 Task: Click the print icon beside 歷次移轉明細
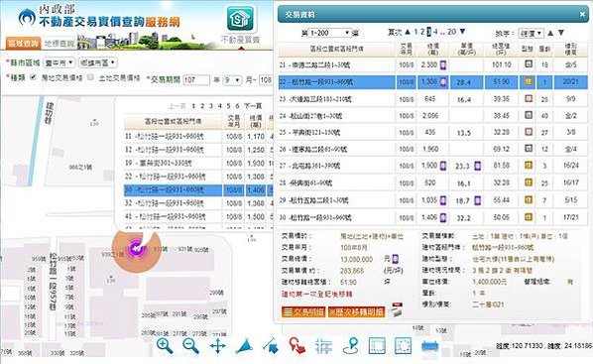click(x=397, y=309)
